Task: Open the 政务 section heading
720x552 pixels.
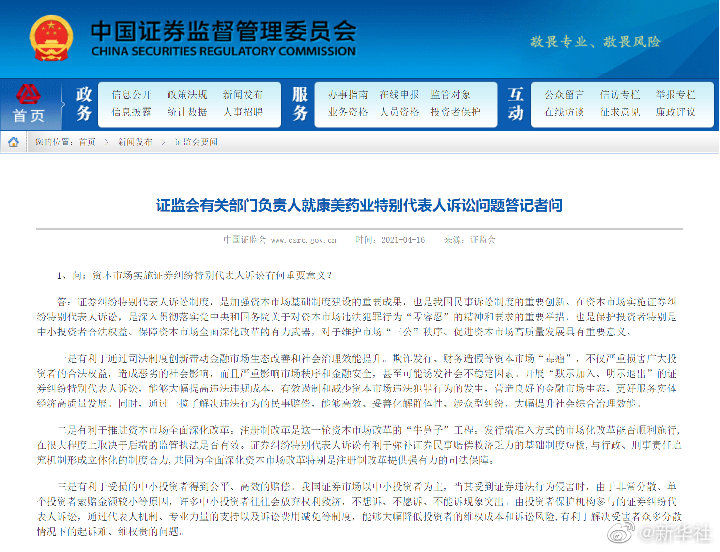Action: pos(84,103)
